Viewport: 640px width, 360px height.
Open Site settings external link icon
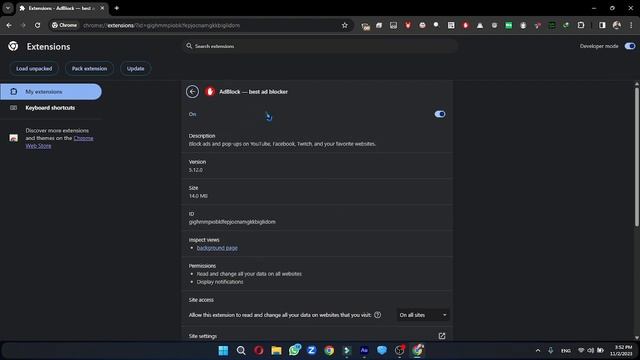[x=442, y=336]
